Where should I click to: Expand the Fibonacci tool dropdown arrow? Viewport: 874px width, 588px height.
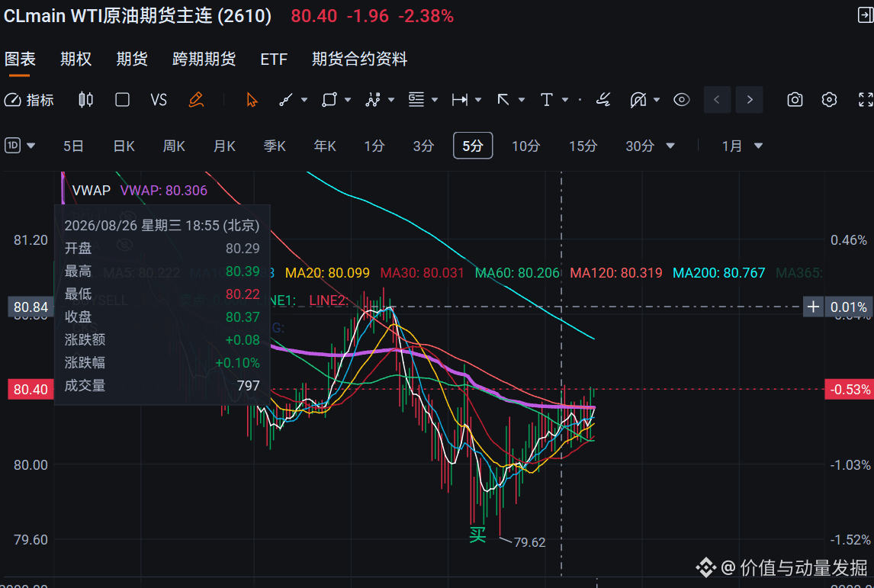click(435, 101)
